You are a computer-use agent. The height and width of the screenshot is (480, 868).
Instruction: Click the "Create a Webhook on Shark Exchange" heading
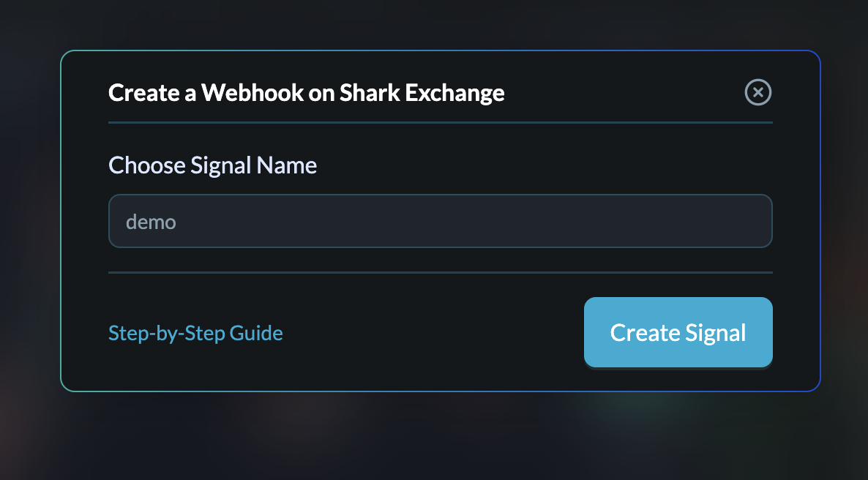pyautogui.click(x=306, y=93)
